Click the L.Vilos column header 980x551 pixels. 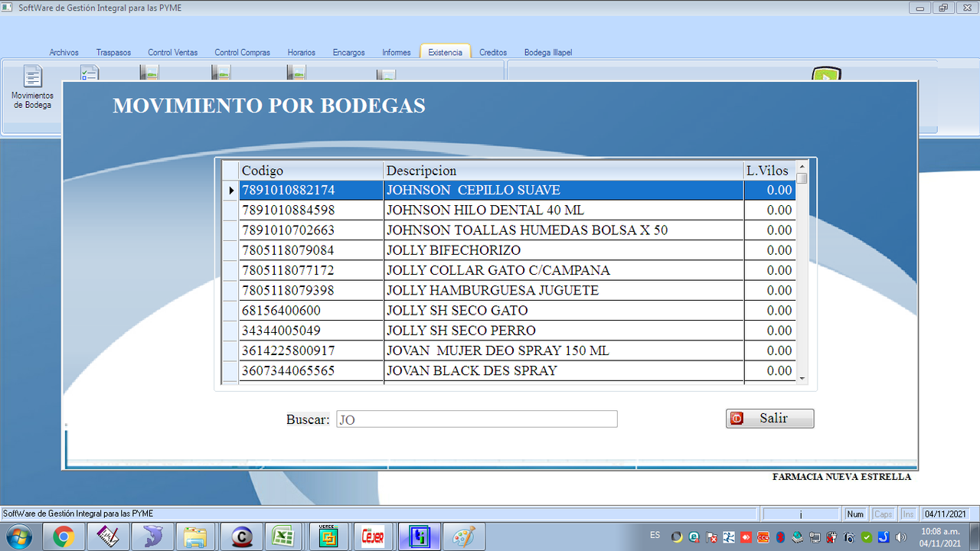(769, 171)
